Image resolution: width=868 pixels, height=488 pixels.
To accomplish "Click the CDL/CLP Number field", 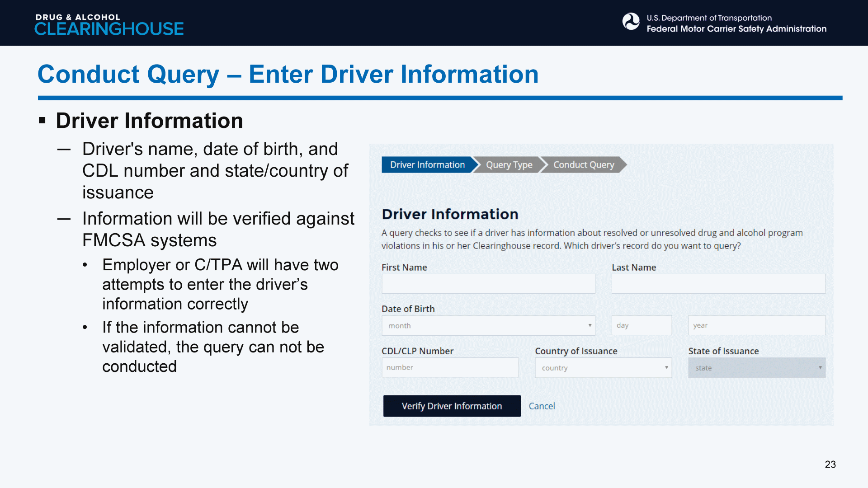I will 450,367.
